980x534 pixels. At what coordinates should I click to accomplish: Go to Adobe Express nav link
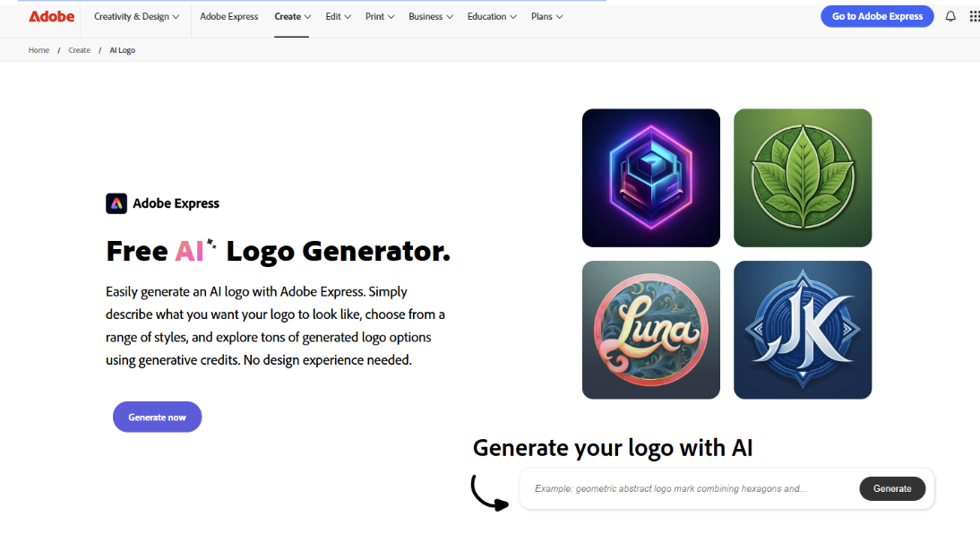point(228,16)
